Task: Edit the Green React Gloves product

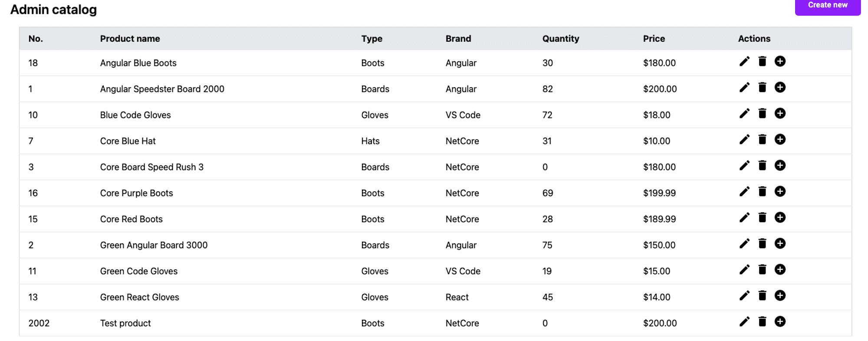Action: pos(744,296)
